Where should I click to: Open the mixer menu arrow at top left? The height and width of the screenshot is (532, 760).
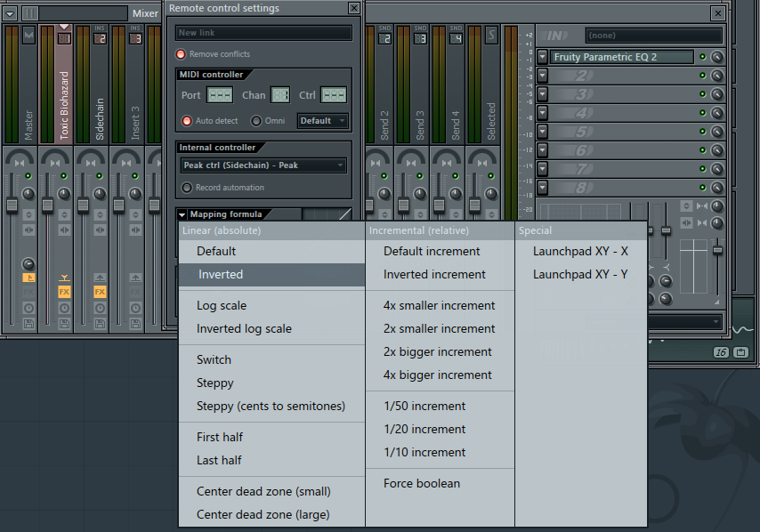click(x=10, y=13)
